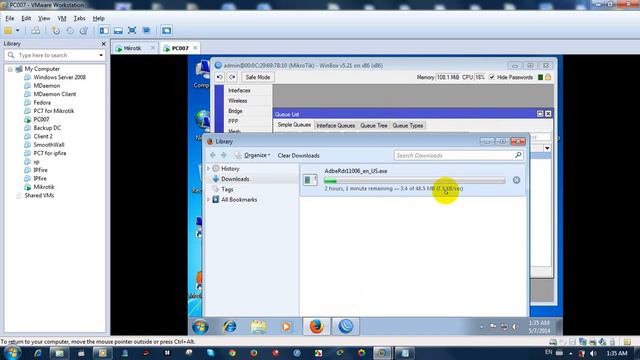This screenshot has height=360, width=640.
Task: Select MDaemon Client in library tree
Action: pos(55,94)
